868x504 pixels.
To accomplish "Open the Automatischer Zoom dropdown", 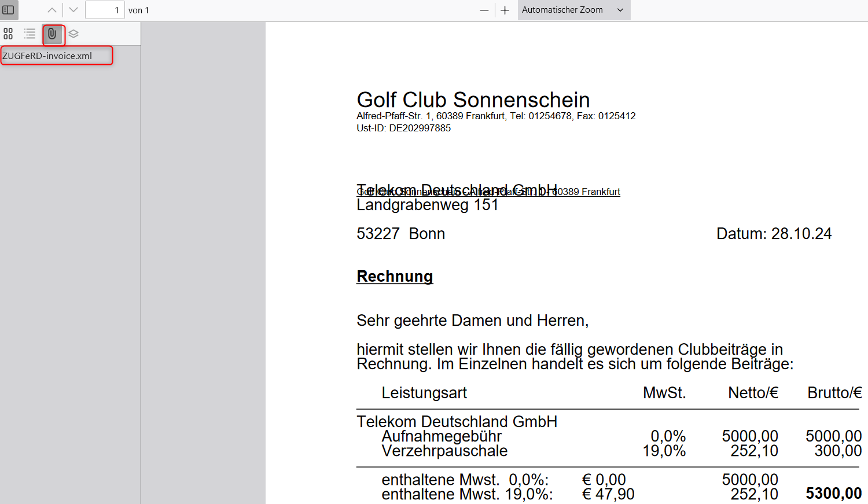I will click(x=573, y=10).
